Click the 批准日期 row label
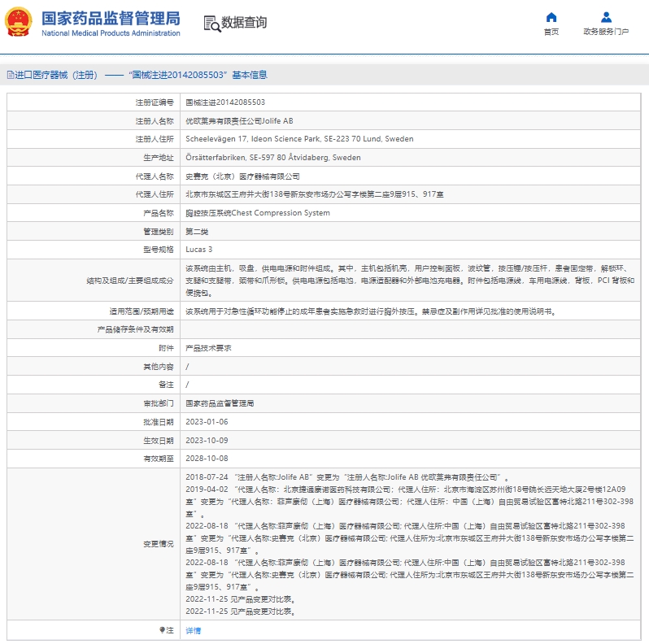 click(159, 422)
